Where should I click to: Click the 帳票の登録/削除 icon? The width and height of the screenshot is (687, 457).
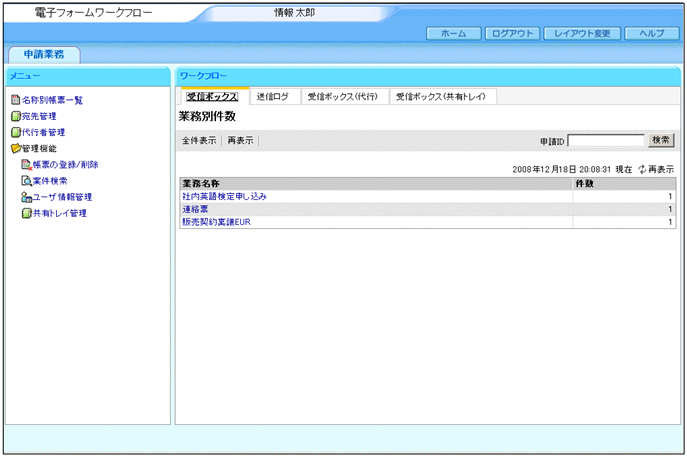tap(26, 164)
